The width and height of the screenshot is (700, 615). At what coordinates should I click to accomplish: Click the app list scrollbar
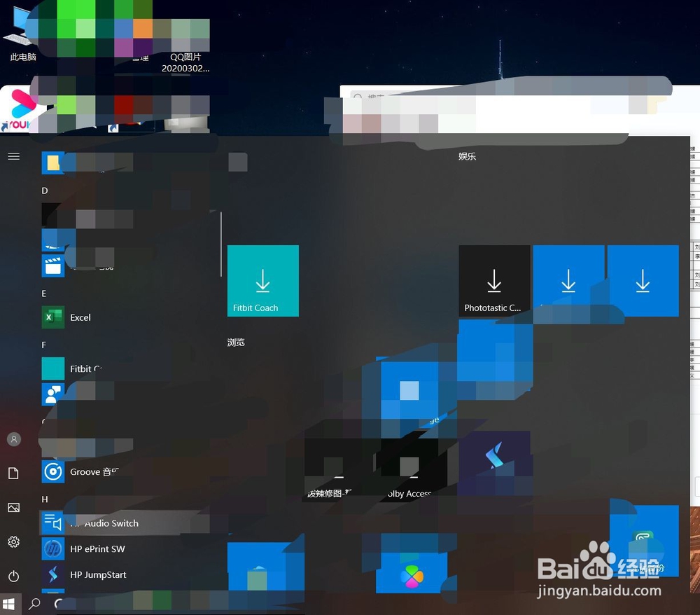coord(221,244)
